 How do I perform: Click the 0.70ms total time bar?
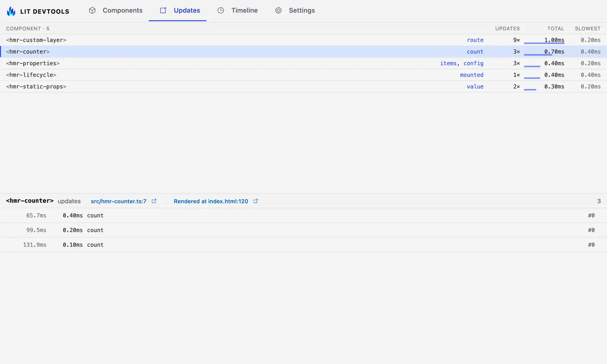538,55
